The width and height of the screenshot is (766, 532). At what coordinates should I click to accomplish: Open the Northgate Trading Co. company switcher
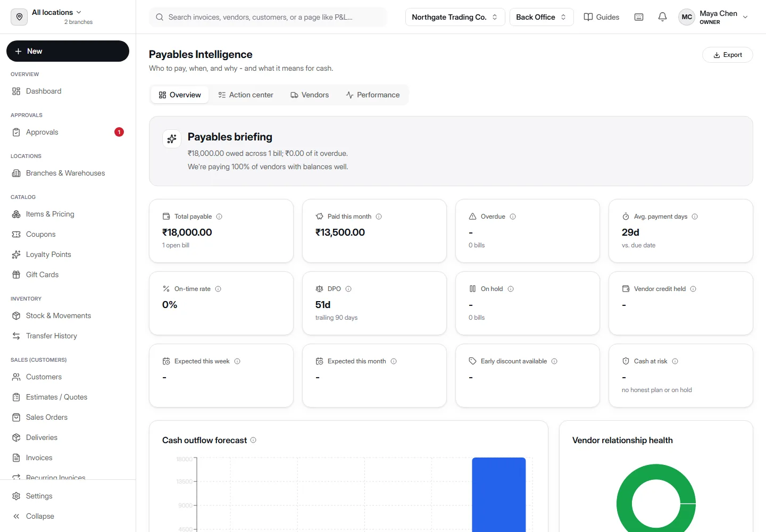tap(455, 17)
